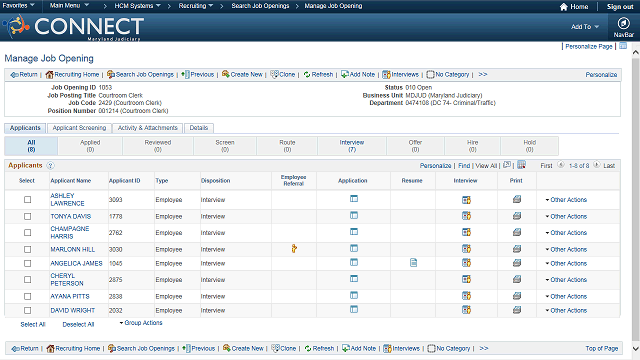Open the Main Menu dropdown
This screenshot has width=640, height=360.
pos(69,6)
